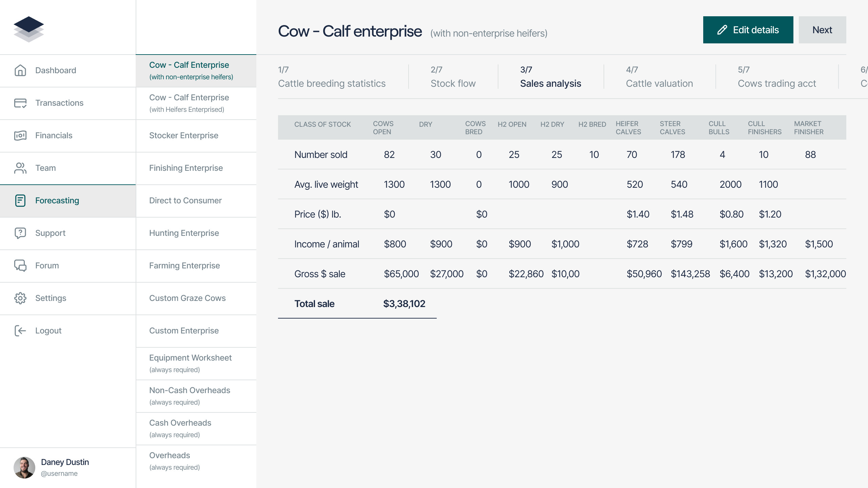This screenshot has height=488, width=868.
Task: Click the Forum chat bubbles icon
Action: [x=20, y=266]
